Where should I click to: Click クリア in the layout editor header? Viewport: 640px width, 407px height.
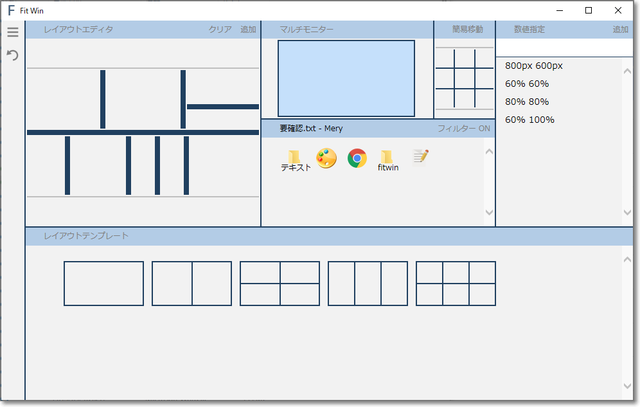pos(220,30)
